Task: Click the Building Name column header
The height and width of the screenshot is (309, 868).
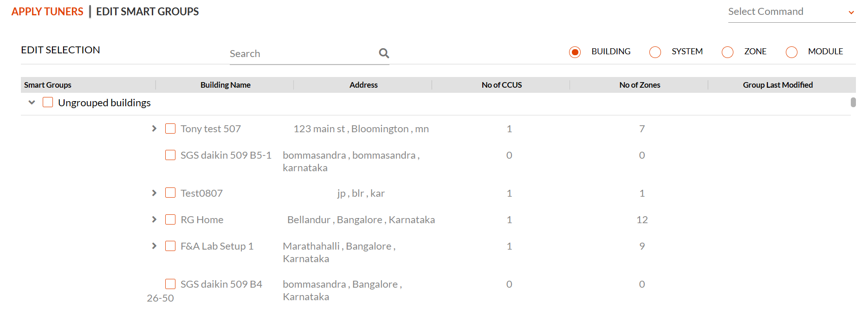Action: point(226,85)
